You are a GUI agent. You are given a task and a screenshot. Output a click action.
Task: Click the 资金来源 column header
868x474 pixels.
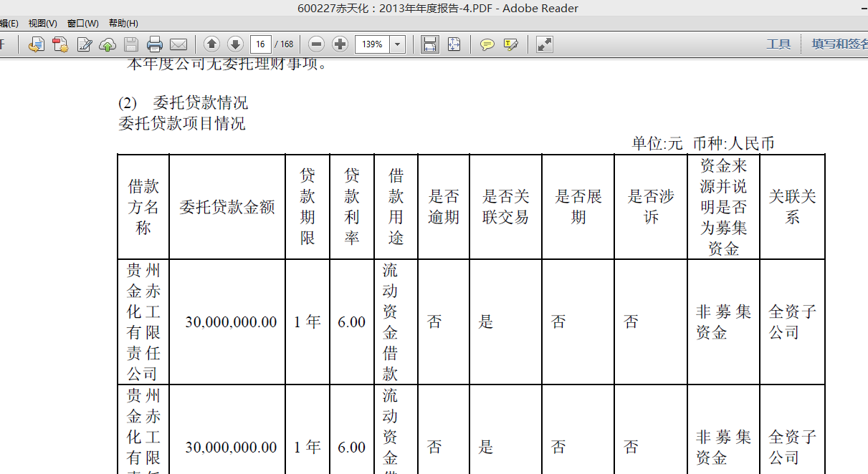click(x=724, y=207)
